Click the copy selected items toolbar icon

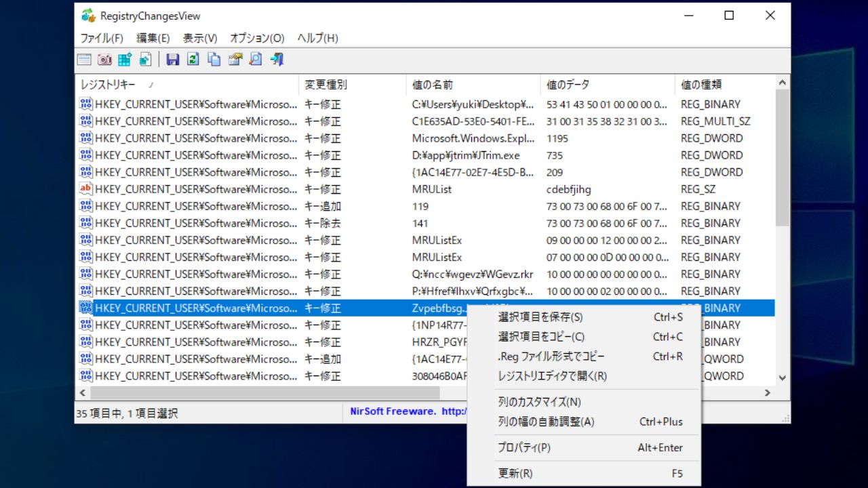click(214, 60)
